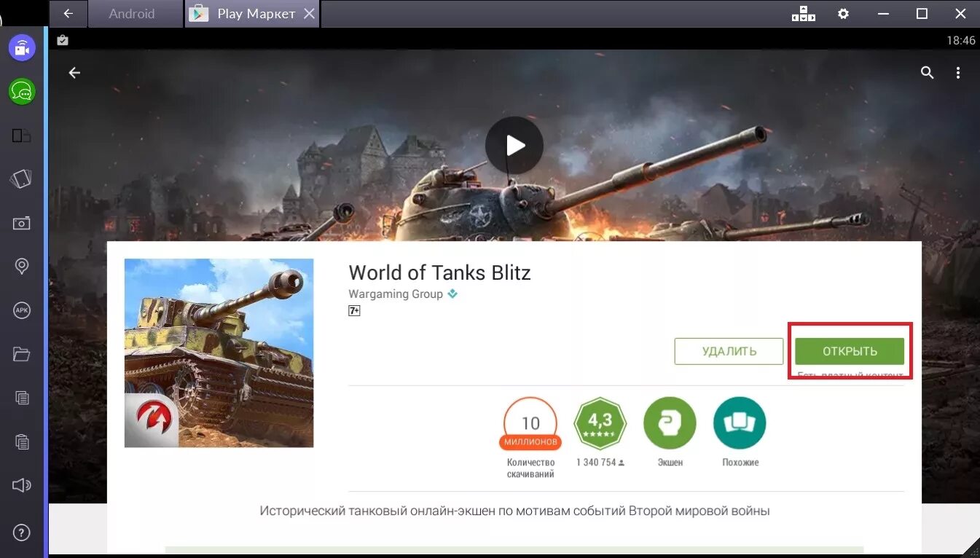
Task: Open the three-dot overflow menu
Action: click(958, 73)
